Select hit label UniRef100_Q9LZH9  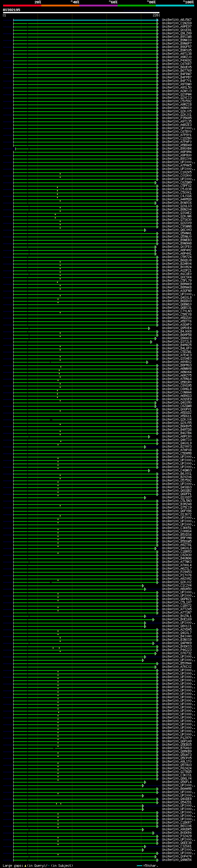177,33
